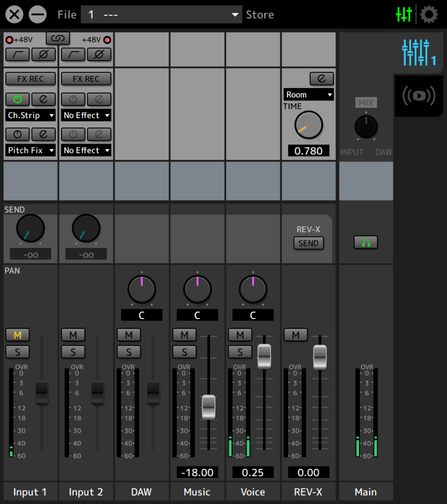Turn off Ch.Strip effect power on Input 1
The height and width of the screenshot is (504, 447).
pos(18,99)
